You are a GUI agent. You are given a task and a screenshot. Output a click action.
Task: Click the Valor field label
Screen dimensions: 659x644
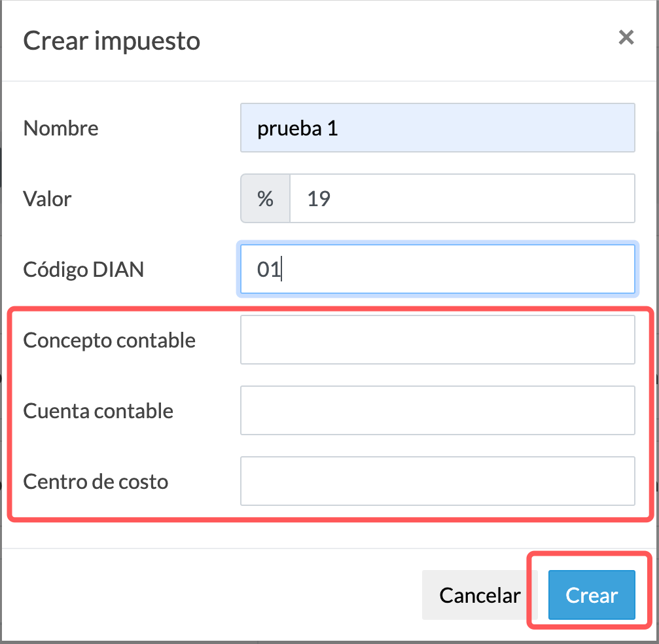tap(48, 199)
